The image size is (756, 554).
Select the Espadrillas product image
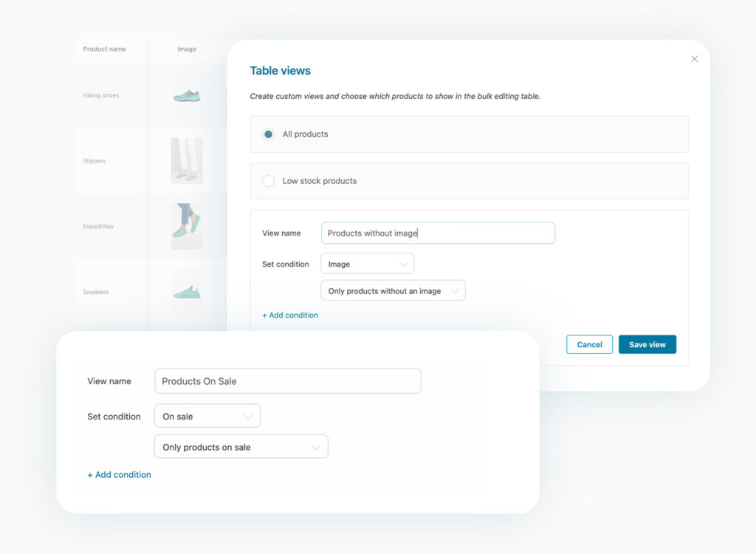click(186, 226)
